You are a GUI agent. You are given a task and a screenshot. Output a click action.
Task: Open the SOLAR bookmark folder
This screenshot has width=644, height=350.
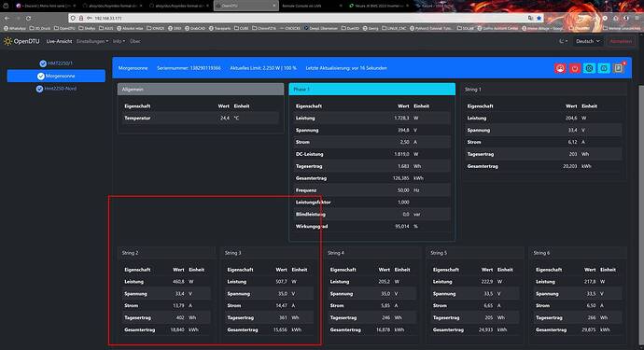click(x=466, y=28)
